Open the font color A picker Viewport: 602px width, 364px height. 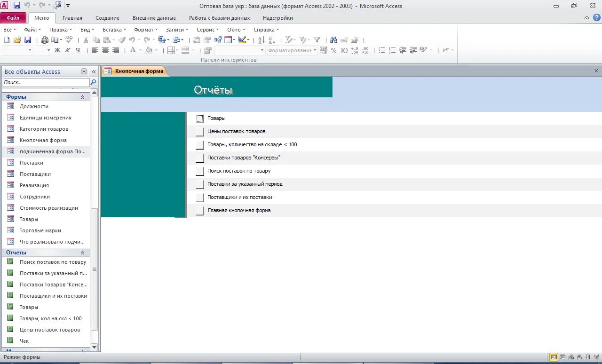pyautogui.click(x=135, y=50)
